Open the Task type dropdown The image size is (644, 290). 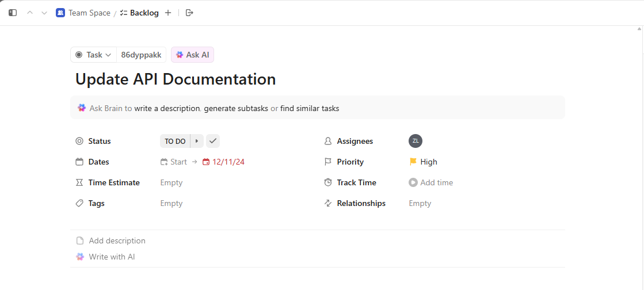[94, 55]
